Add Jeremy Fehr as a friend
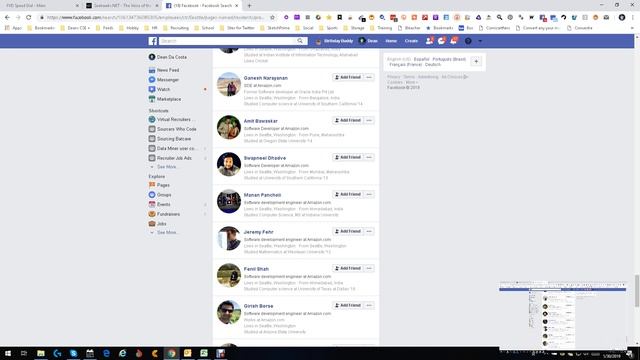Image resolution: width=640 pixels, height=360 pixels. point(348,231)
